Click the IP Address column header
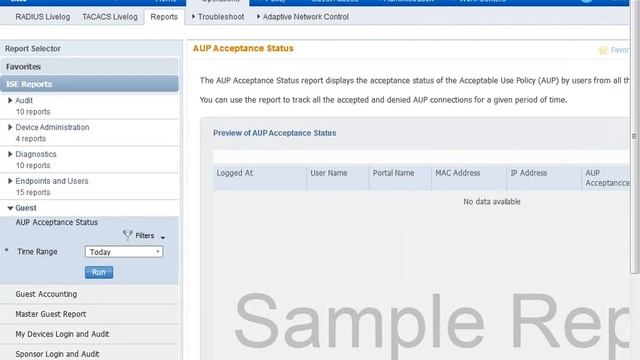The width and height of the screenshot is (640, 360). [544, 178]
